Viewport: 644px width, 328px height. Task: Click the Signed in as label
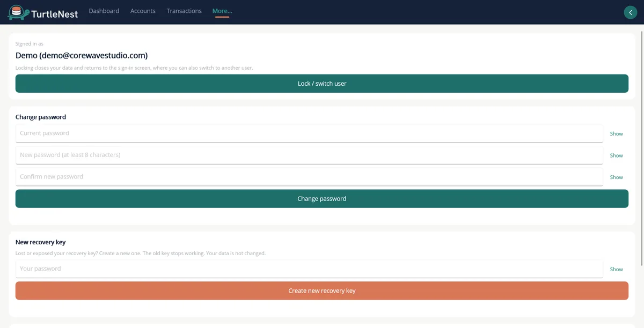point(30,44)
